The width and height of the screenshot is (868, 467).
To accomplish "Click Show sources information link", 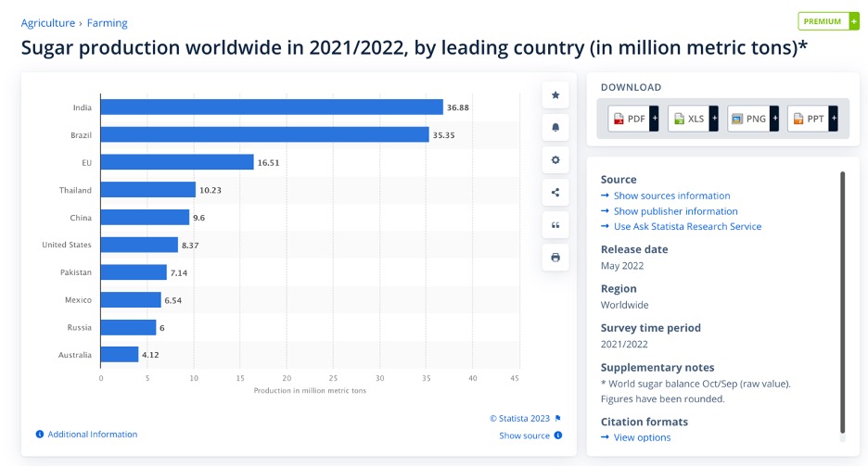I will (x=671, y=196).
